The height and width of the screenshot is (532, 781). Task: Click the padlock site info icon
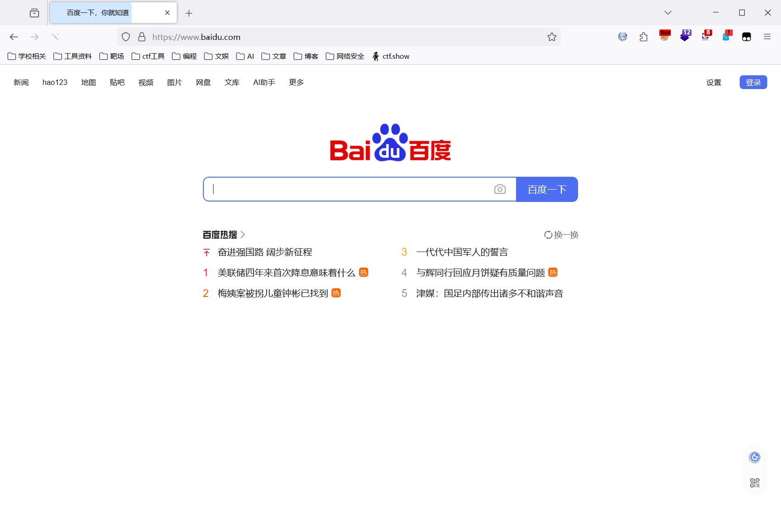pos(142,37)
